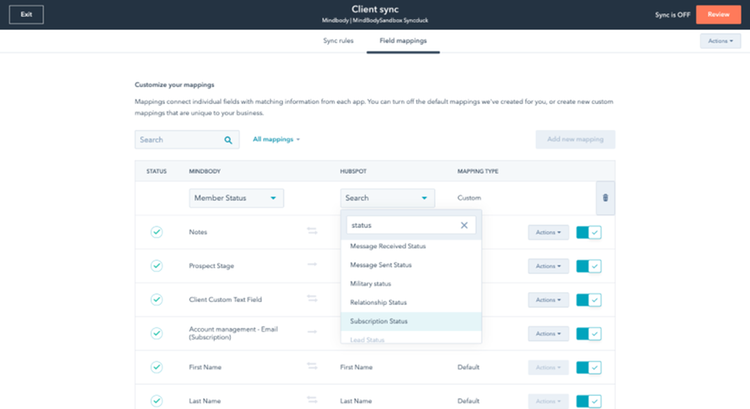
Task: Click green check icon for Client Custom Text Field
Action: tap(156, 299)
